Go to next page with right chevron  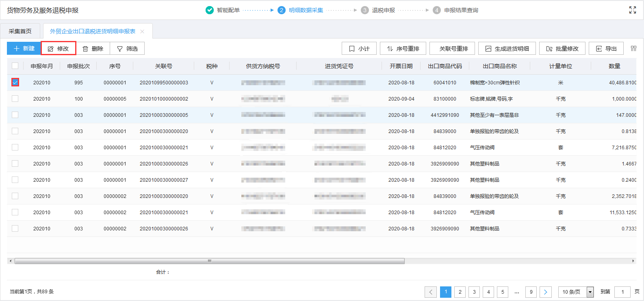545,292
